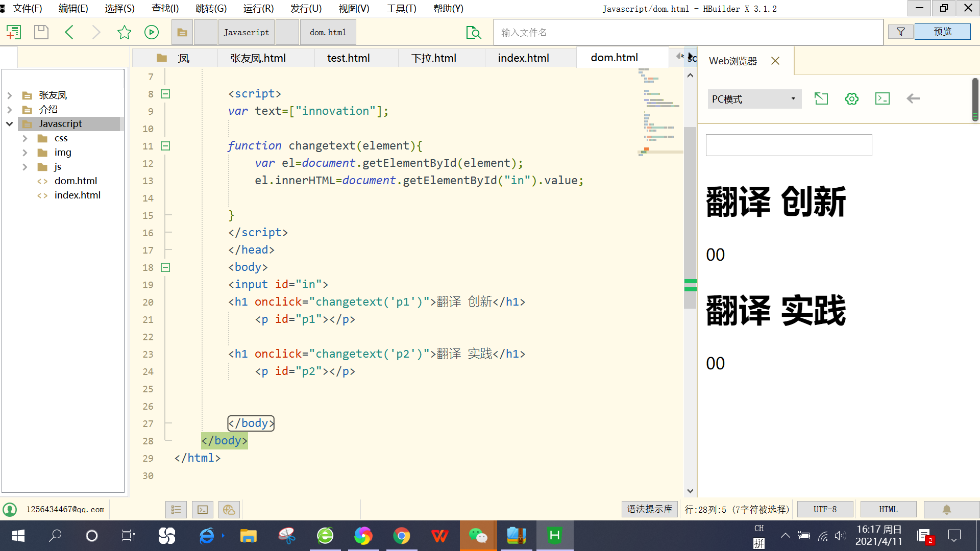Click the favorites star icon
Viewport: 980px width, 551px height.
124,32
